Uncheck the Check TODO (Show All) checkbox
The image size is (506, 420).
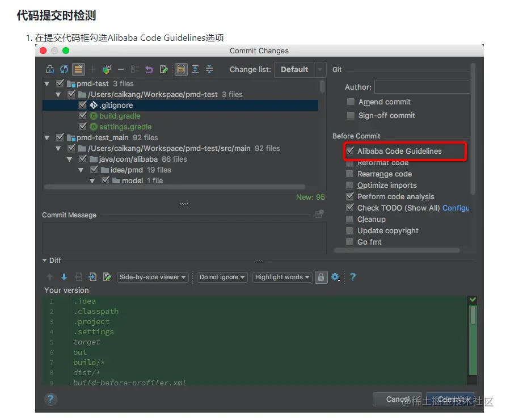349,208
